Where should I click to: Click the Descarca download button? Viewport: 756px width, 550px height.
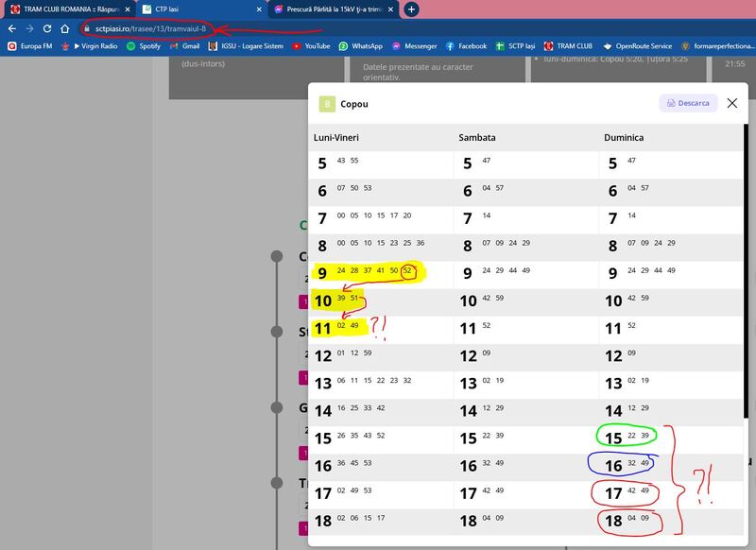pos(688,103)
